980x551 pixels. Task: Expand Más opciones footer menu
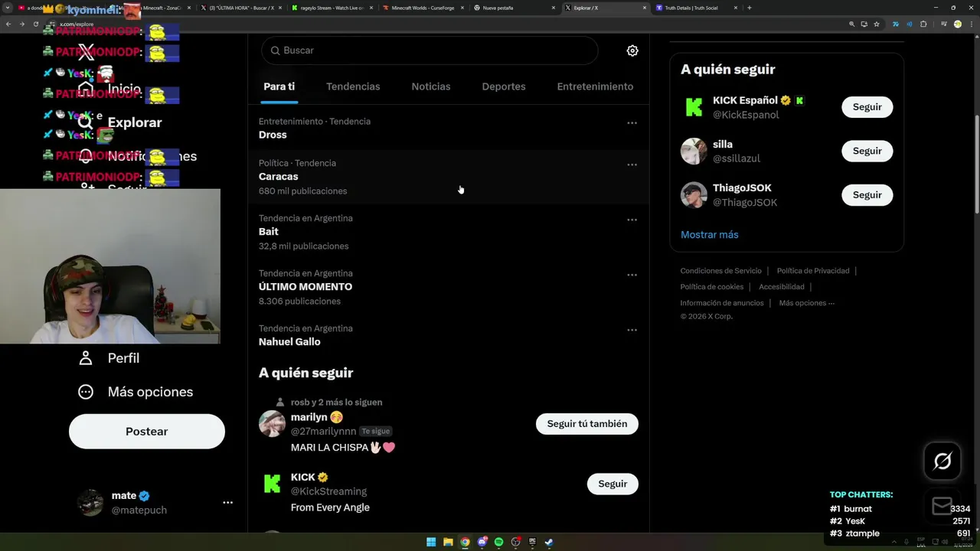coord(807,303)
